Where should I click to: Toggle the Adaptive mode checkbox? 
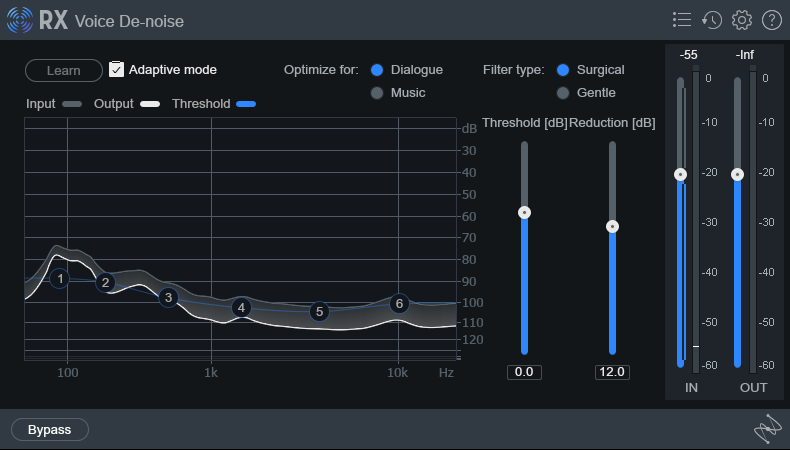[116, 70]
